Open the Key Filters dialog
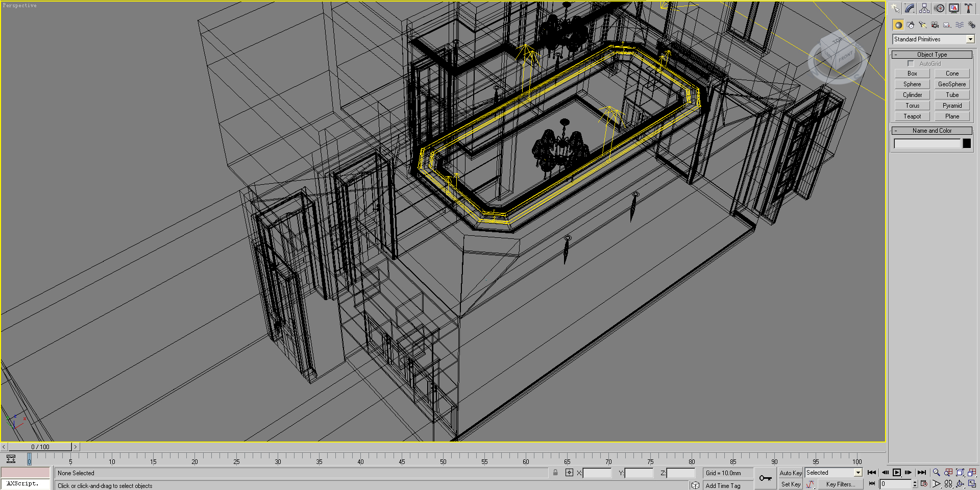This screenshot has width=980, height=490. (840, 484)
